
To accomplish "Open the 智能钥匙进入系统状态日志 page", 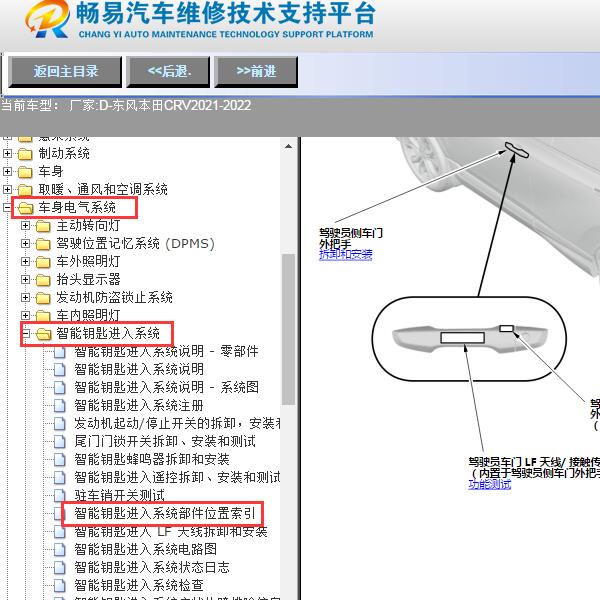I will (152, 567).
